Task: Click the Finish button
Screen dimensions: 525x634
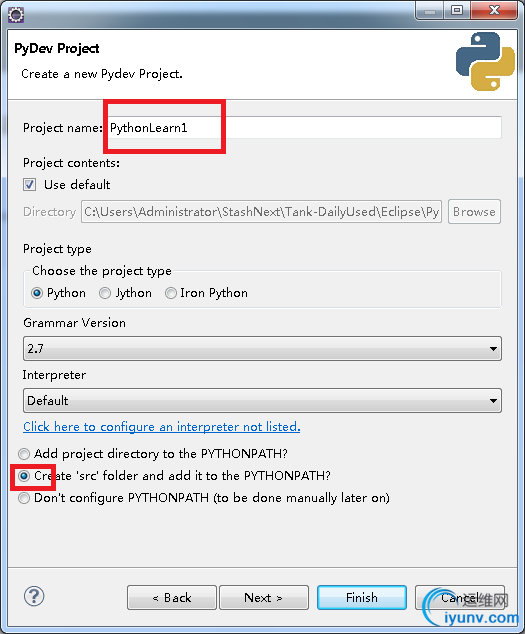Action: (x=362, y=597)
